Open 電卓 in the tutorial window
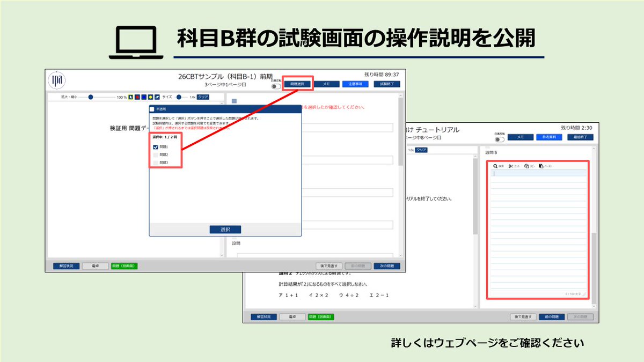The height and width of the screenshot is (362, 644). (292, 317)
